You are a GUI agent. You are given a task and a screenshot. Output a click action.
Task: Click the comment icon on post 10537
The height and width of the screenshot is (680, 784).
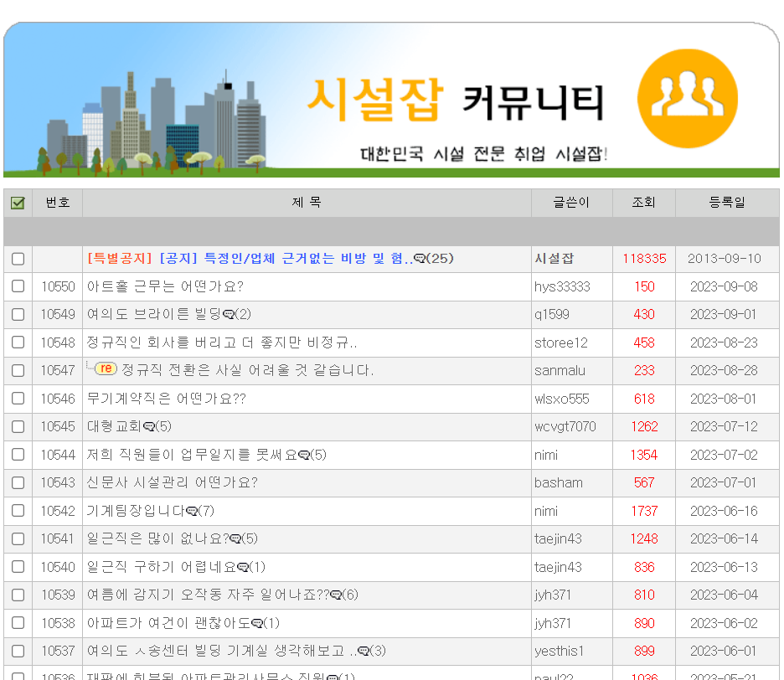364,651
